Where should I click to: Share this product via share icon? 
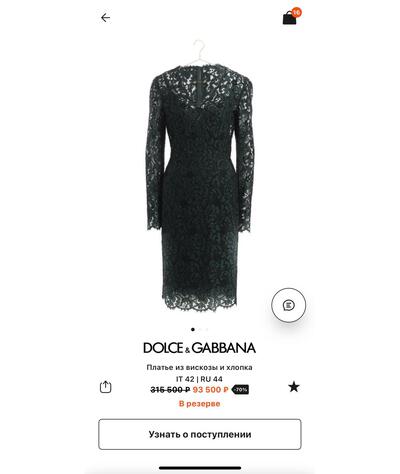pos(106,387)
